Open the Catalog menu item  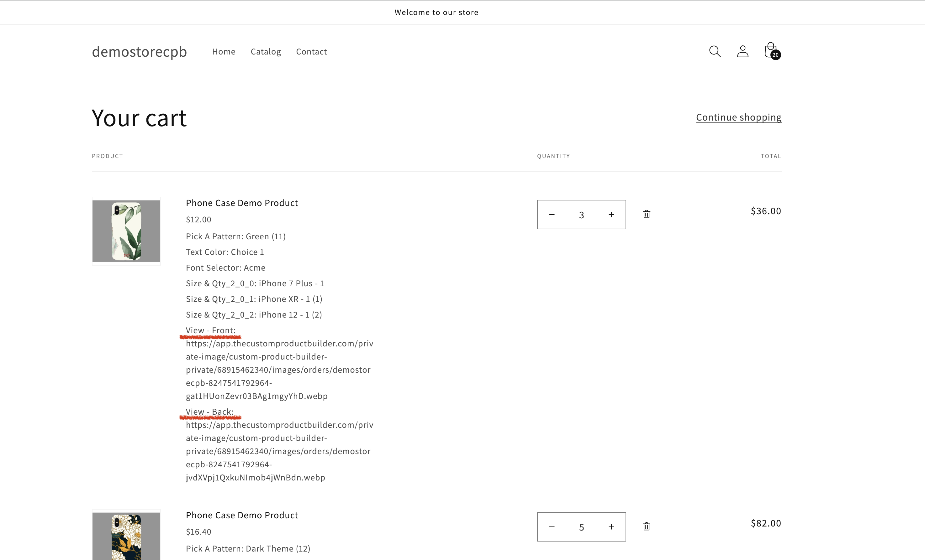point(266,52)
